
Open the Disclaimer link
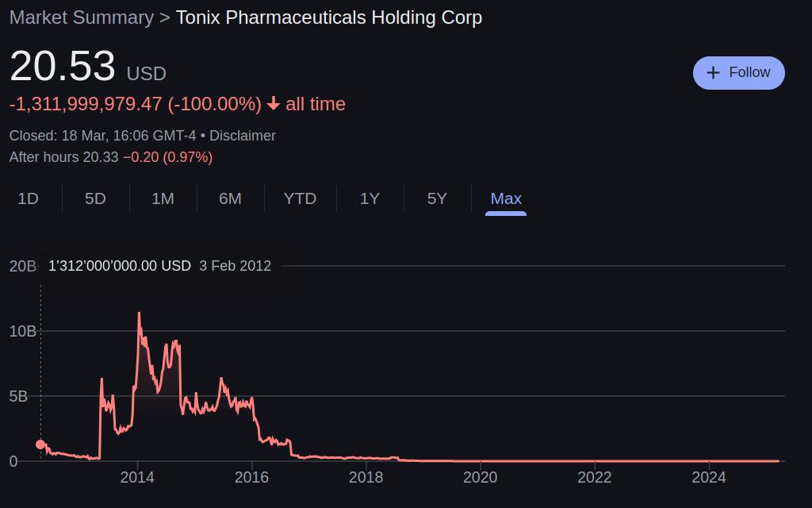[243, 136]
